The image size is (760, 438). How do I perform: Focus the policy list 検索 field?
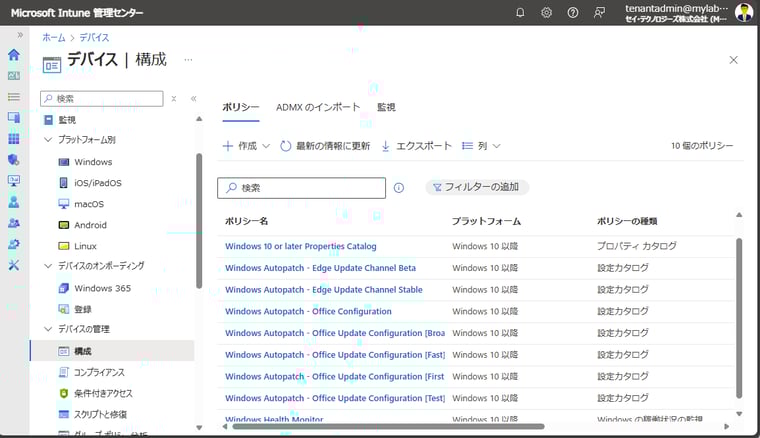point(301,188)
